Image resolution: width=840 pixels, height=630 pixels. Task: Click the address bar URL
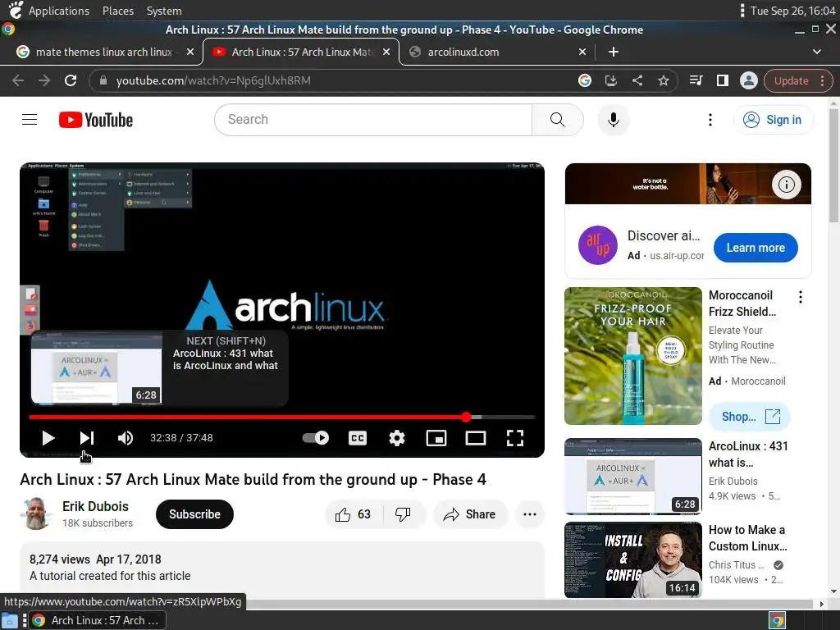[213, 80]
